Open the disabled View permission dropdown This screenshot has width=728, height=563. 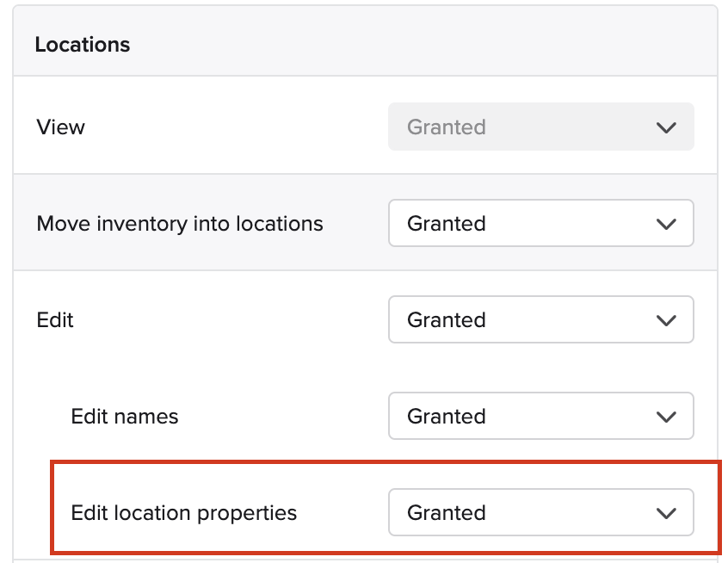pyautogui.click(x=541, y=127)
